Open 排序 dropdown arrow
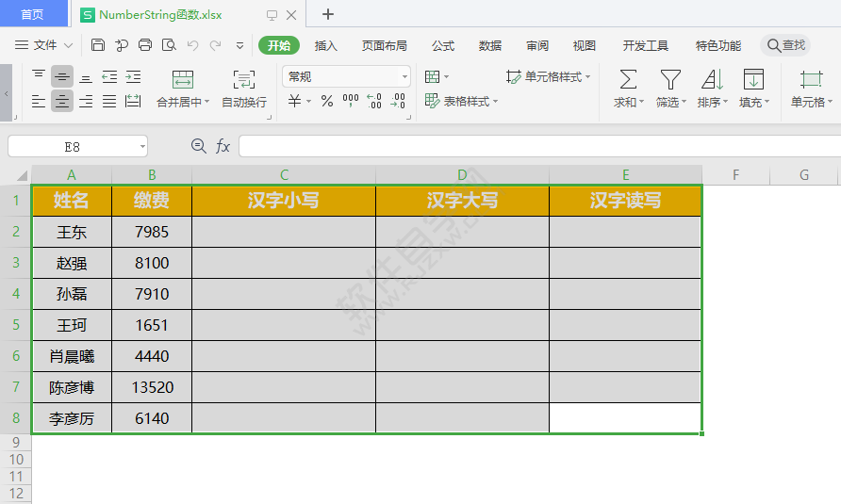 pyautogui.click(x=725, y=102)
